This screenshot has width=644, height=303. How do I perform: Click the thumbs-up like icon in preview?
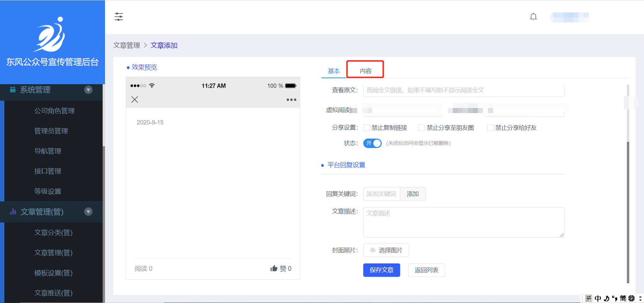pyautogui.click(x=274, y=268)
